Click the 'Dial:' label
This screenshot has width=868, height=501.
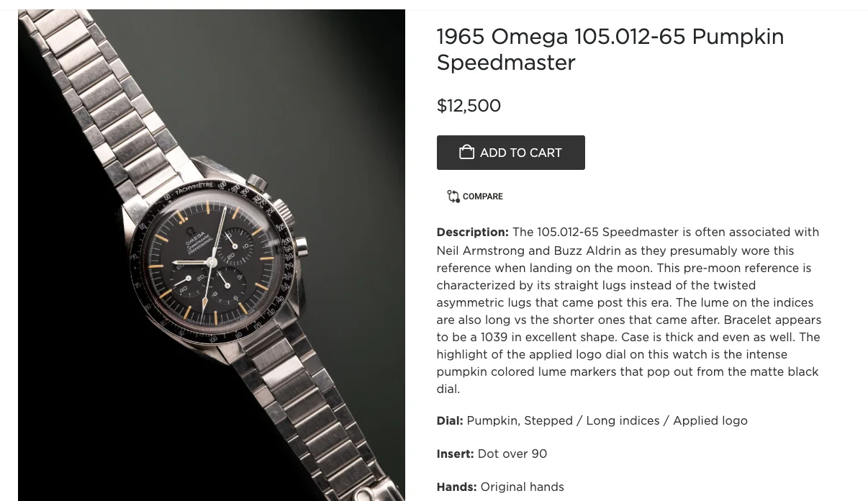pos(449,420)
